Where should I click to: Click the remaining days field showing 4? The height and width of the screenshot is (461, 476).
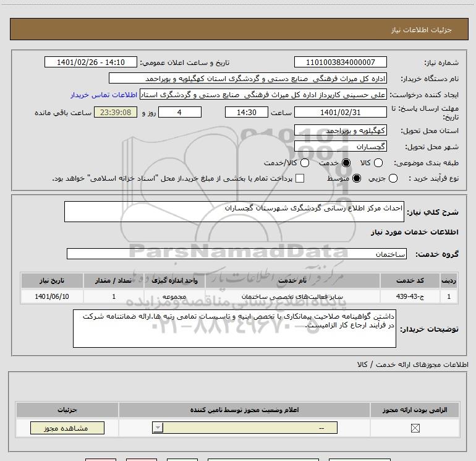point(180,112)
